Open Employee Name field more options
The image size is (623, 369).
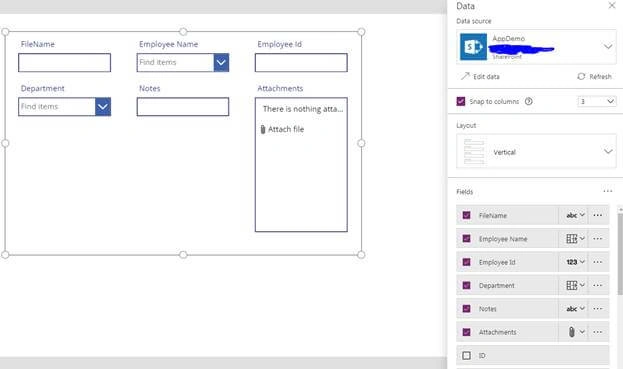(x=598, y=239)
